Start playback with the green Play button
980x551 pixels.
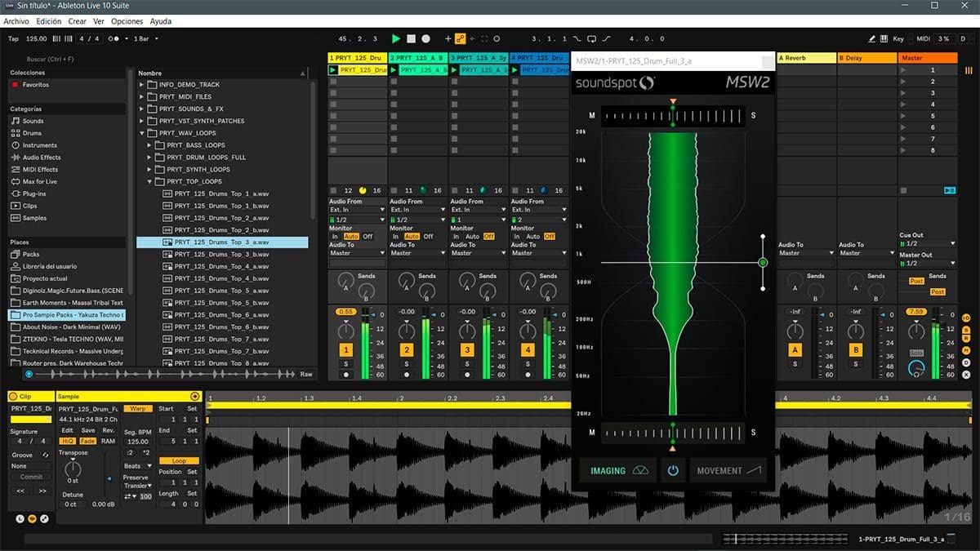[x=396, y=38]
